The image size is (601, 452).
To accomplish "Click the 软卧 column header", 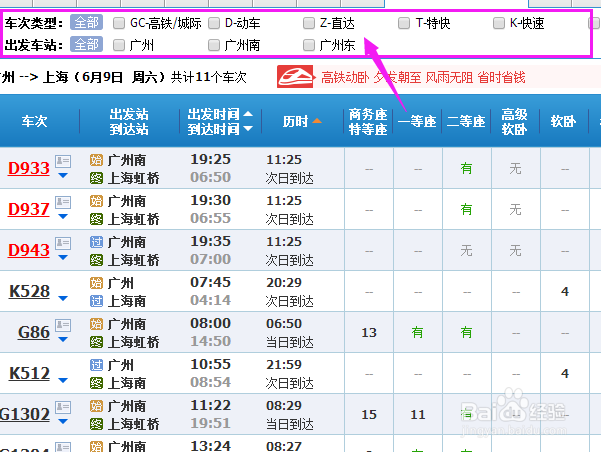I will pos(563,122).
